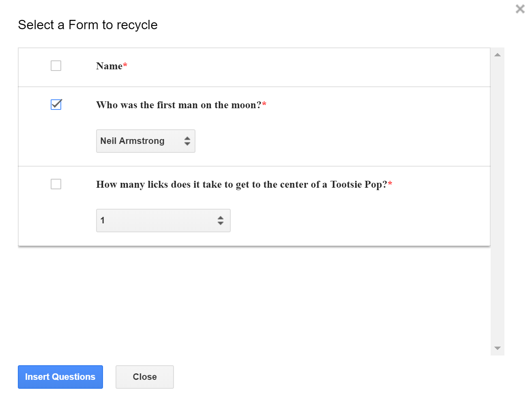The width and height of the screenshot is (532, 407).
Task: Click the 'Select a Form to recycle' heading
Action: pyautogui.click(x=88, y=25)
